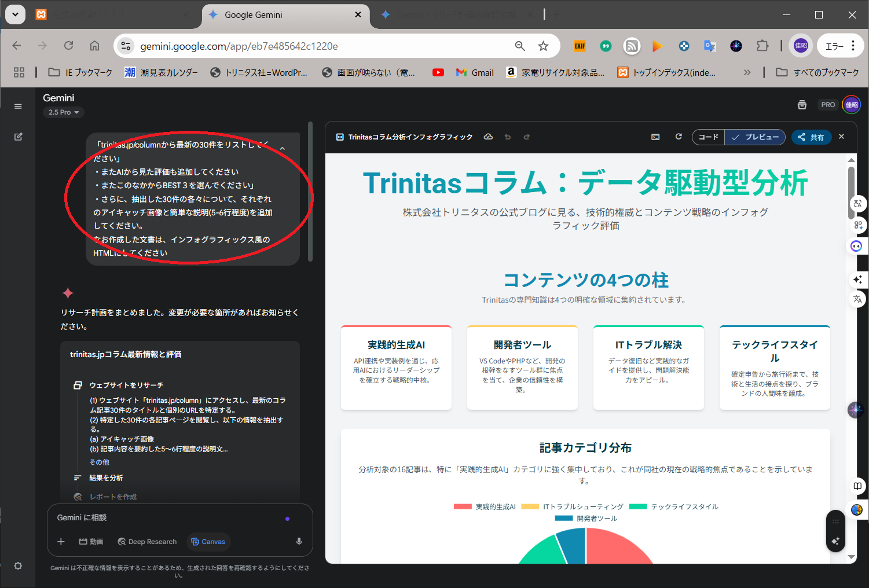Open the 2.5 Pro model dropdown

(x=64, y=112)
